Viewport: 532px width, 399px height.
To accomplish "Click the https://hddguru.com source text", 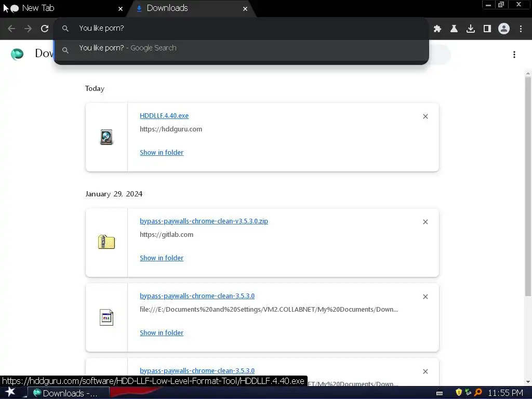I will (171, 129).
